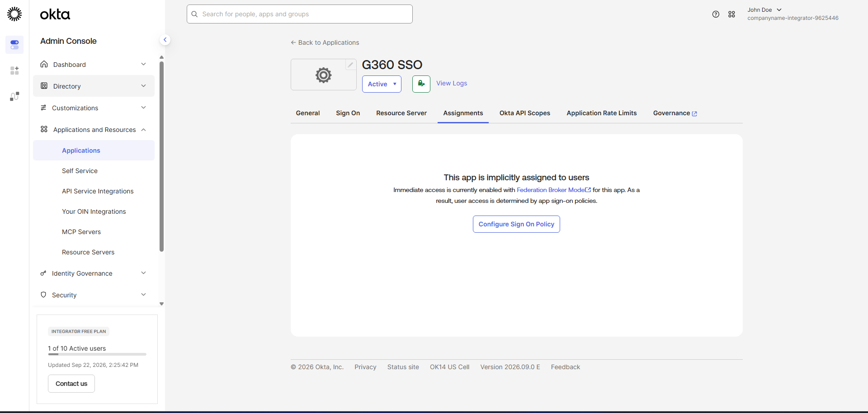Image resolution: width=868 pixels, height=413 pixels.
Task: Open the Okta API Scopes tab
Action: (x=525, y=113)
